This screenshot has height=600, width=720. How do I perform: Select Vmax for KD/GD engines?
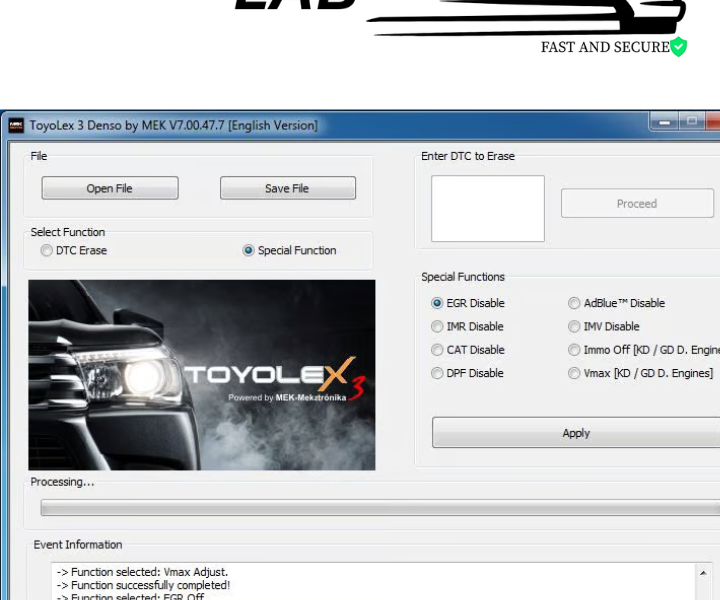point(575,373)
